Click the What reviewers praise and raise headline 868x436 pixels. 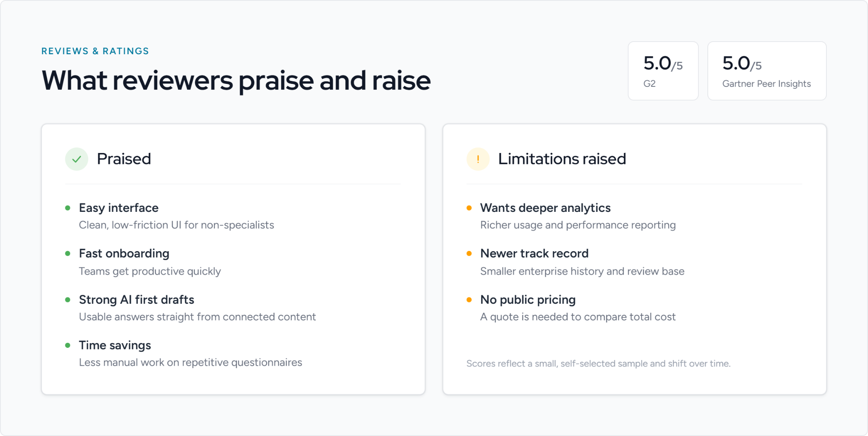(236, 81)
